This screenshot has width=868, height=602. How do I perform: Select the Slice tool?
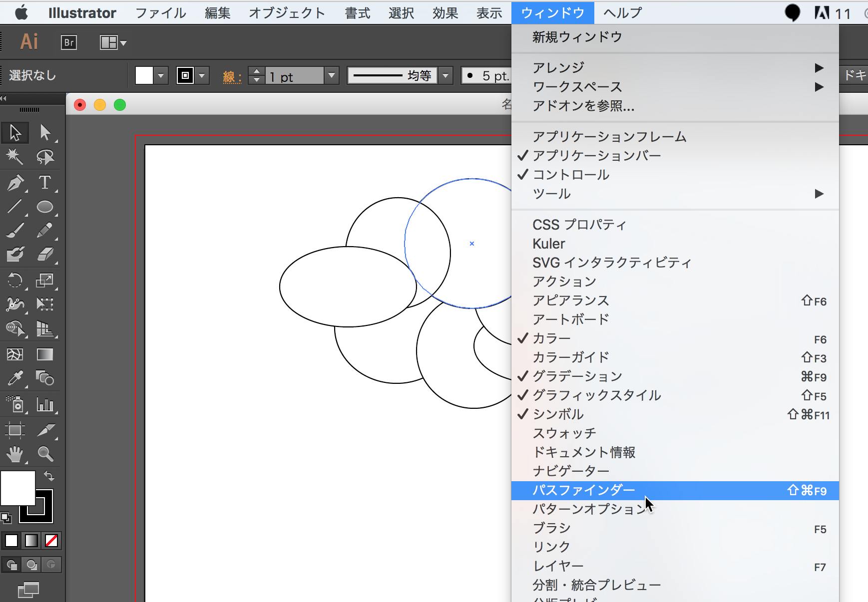pos(45,430)
